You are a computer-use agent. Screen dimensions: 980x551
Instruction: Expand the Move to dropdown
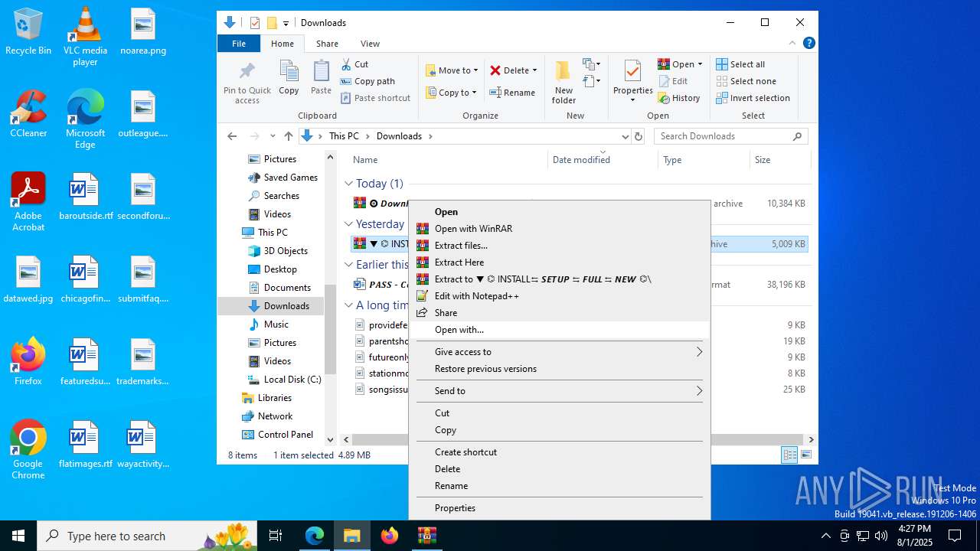click(475, 70)
